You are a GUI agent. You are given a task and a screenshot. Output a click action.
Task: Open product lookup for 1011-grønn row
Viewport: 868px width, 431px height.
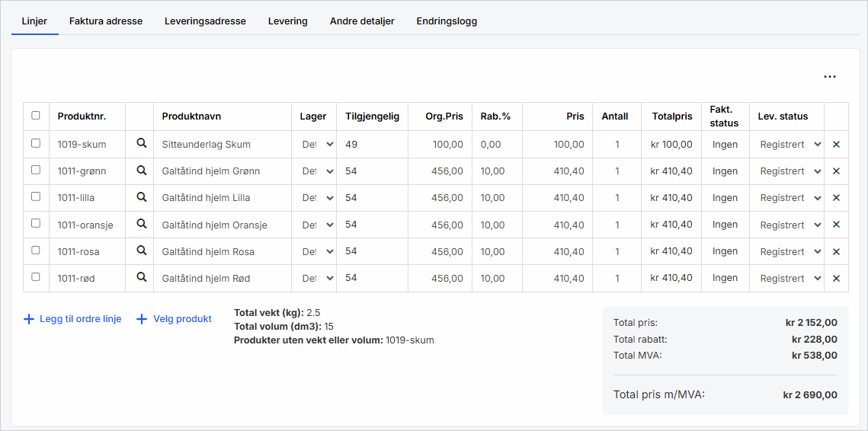141,171
